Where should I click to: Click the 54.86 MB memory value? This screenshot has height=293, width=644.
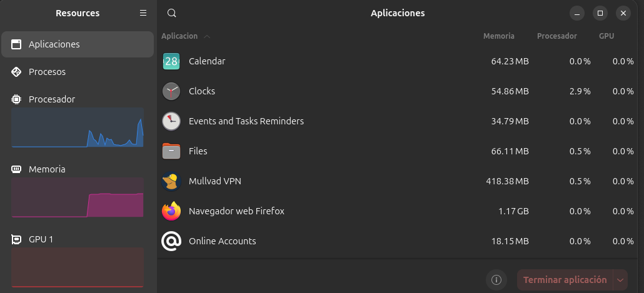[x=510, y=91]
